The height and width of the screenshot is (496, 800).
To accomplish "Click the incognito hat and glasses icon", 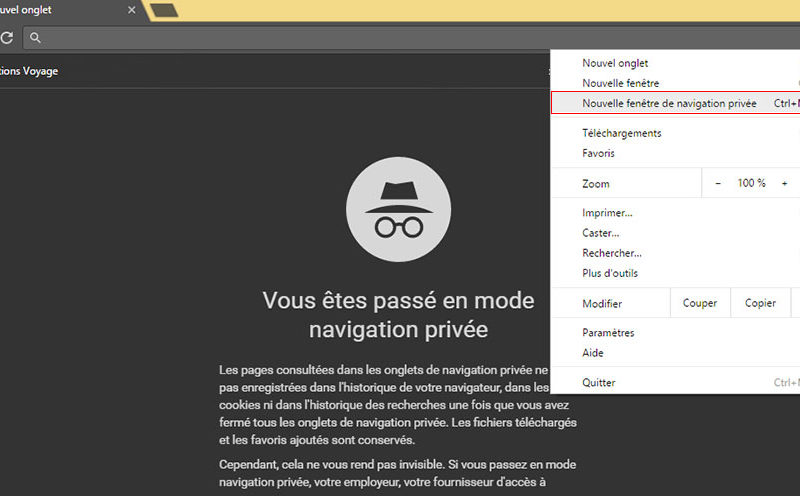I will [x=398, y=209].
